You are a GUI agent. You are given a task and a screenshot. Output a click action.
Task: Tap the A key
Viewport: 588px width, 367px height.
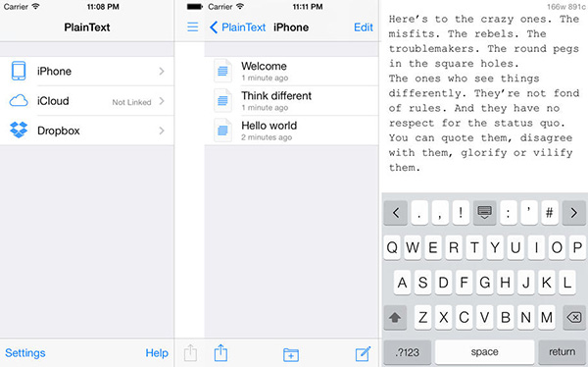403,283
